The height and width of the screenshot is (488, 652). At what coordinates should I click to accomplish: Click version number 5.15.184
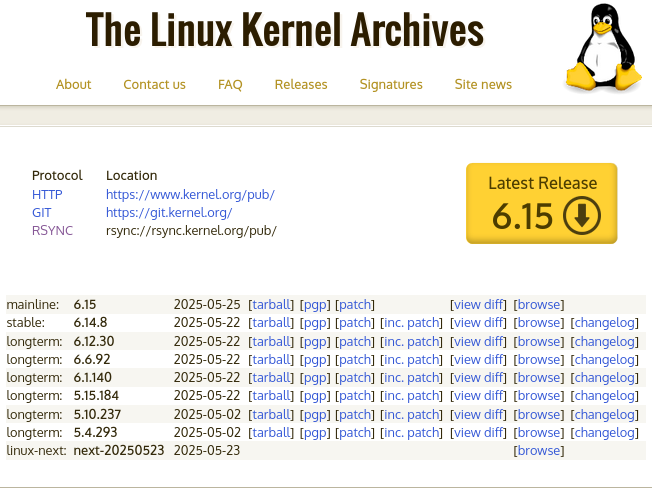click(x=96, y=395)
